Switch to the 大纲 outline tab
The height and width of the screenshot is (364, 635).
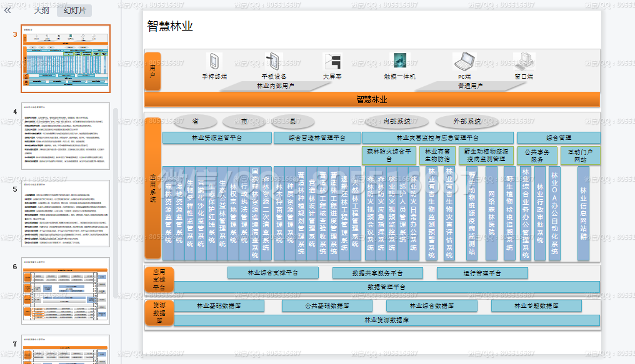[x=41, y=11]
